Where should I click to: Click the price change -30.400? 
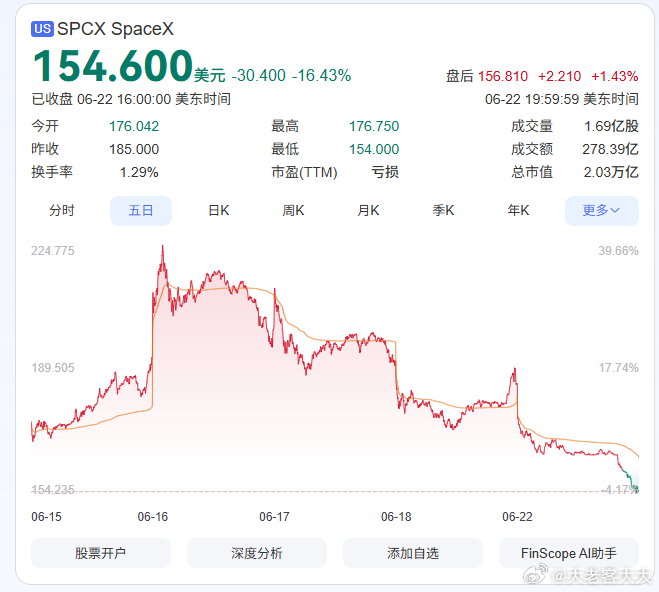(x=258, y=76)
